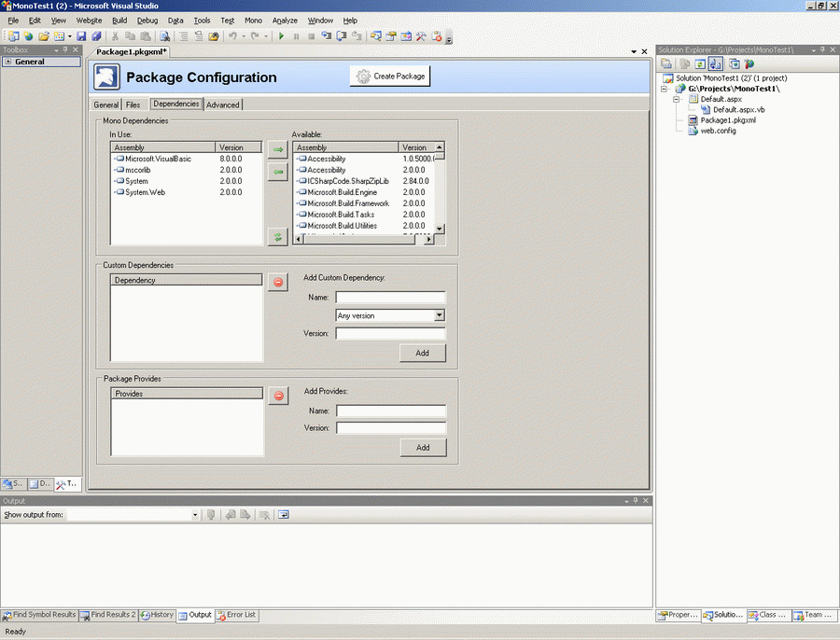Collapse the Default.aspx tree node
Viewport: 840px width, 640px height.
click(x=676, y=99)
